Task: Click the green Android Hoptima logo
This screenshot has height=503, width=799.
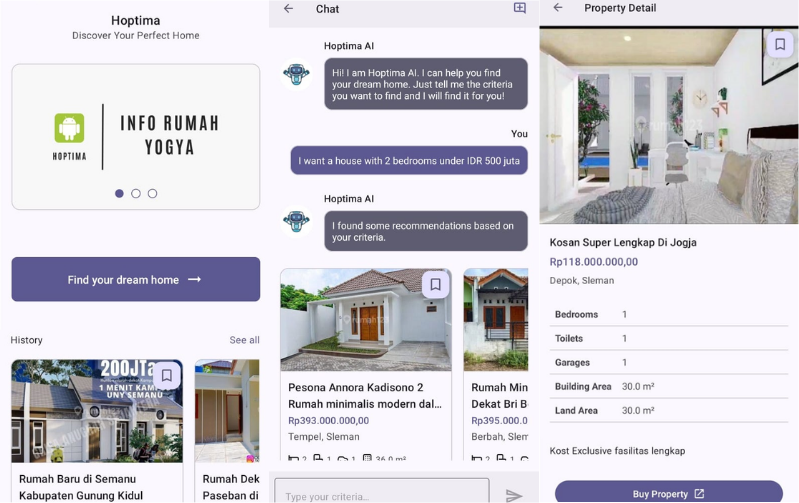Action: (69, 128)
